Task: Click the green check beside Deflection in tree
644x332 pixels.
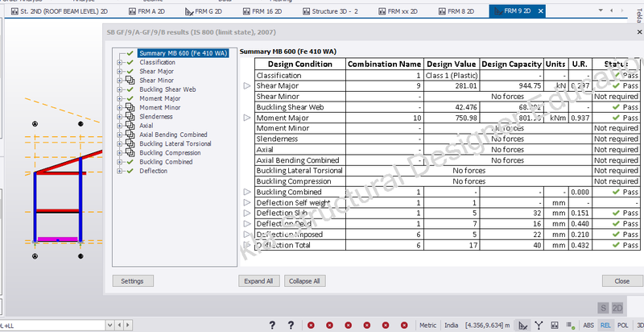Action: [130, 171]
